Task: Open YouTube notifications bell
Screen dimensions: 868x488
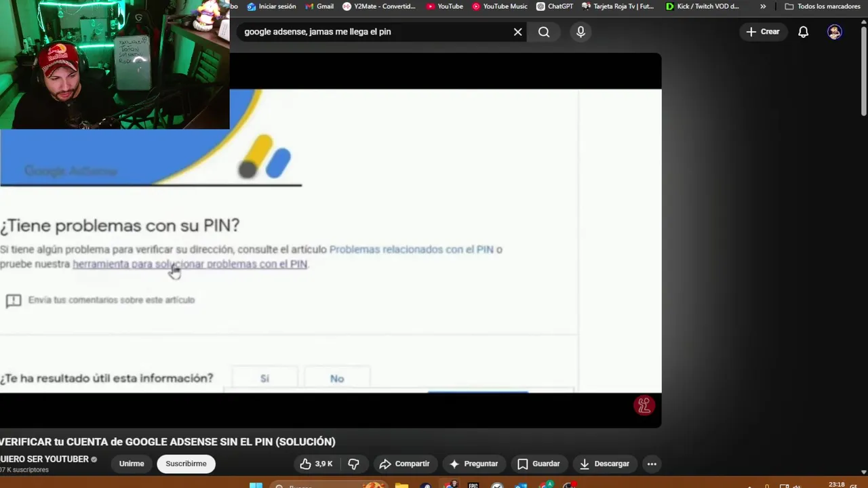Action: pos(803,32)
